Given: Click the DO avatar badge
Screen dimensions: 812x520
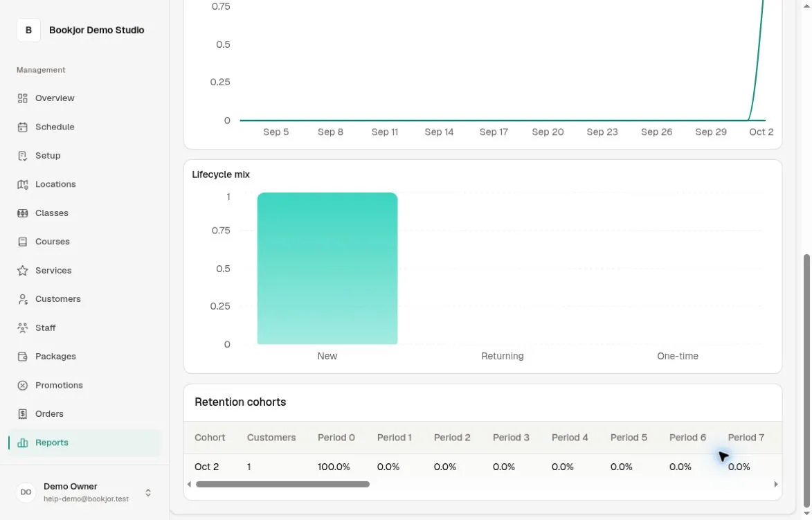Looking at the screenshot, I should tap(26, 492).
